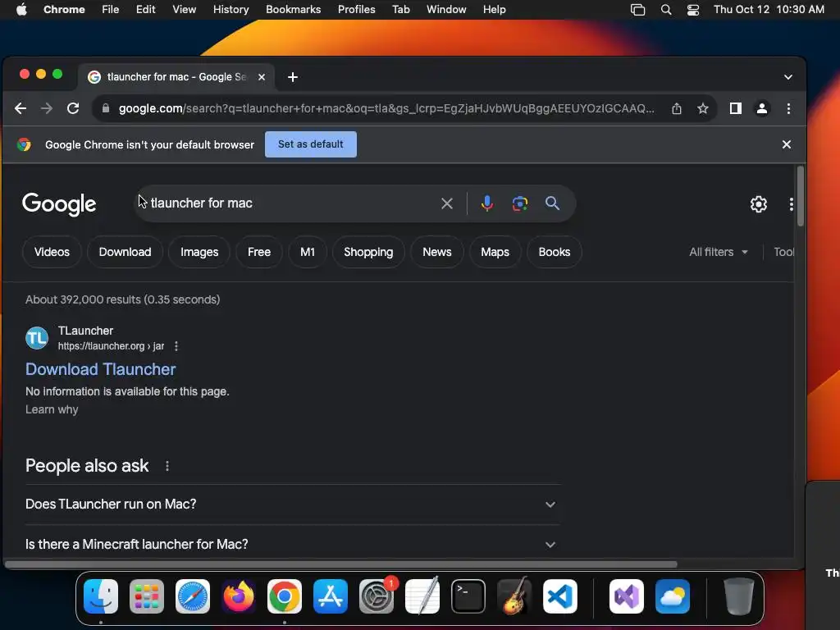Click the forward navigation arrow
The height and width of the screenshot is (630, 840).
coord(47,109)
